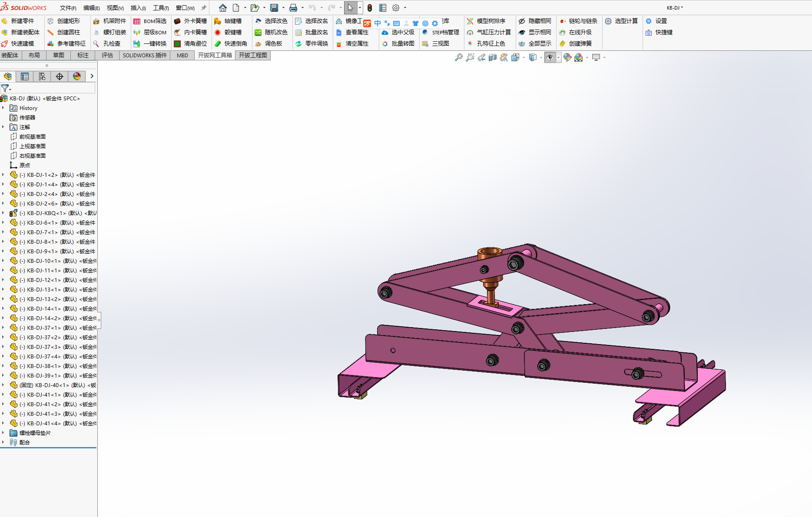812x517 pixels.
Task: Expand the KB-DJ-KBQ<1> component node
Action: 3,213
